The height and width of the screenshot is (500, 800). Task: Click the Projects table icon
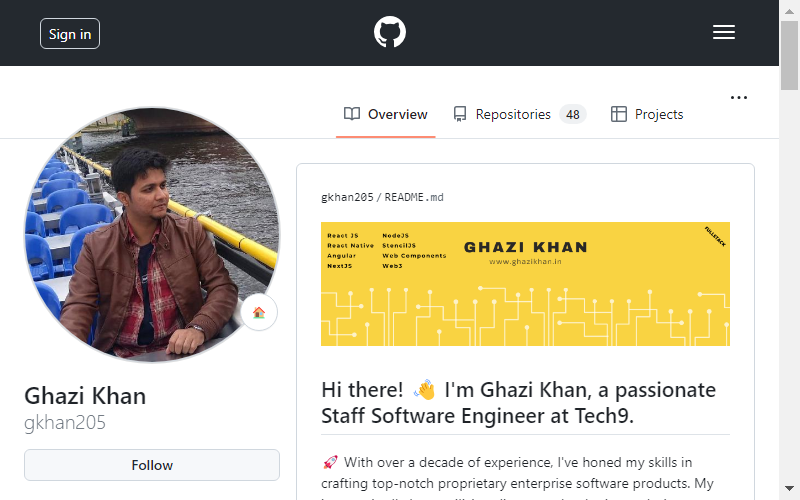[618, 114]
